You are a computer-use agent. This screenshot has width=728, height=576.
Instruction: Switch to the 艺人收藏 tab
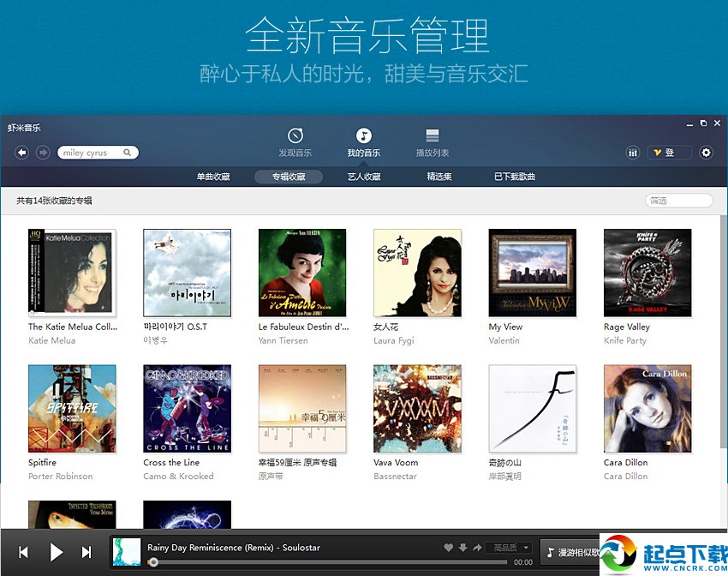364,177
